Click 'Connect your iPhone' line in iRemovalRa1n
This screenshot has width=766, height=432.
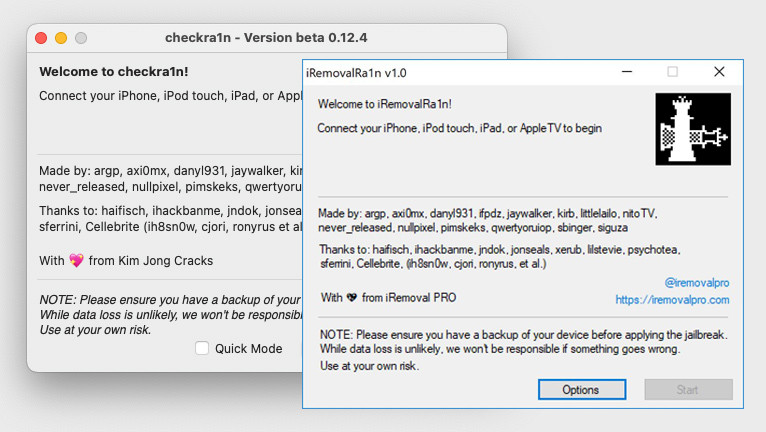tap(459, 128)
